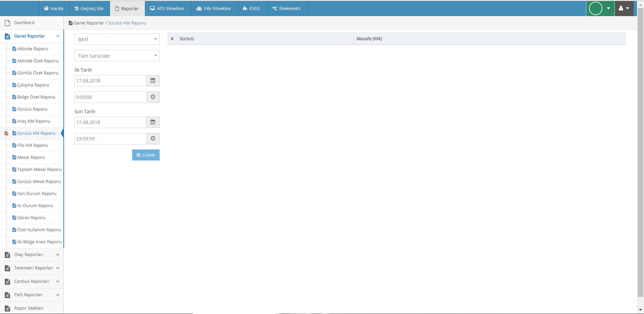Image resolution: width=644 pixels, height=314 pixels.
Task: Open Filo Yönetimi tab
Action: pos(214,8)
